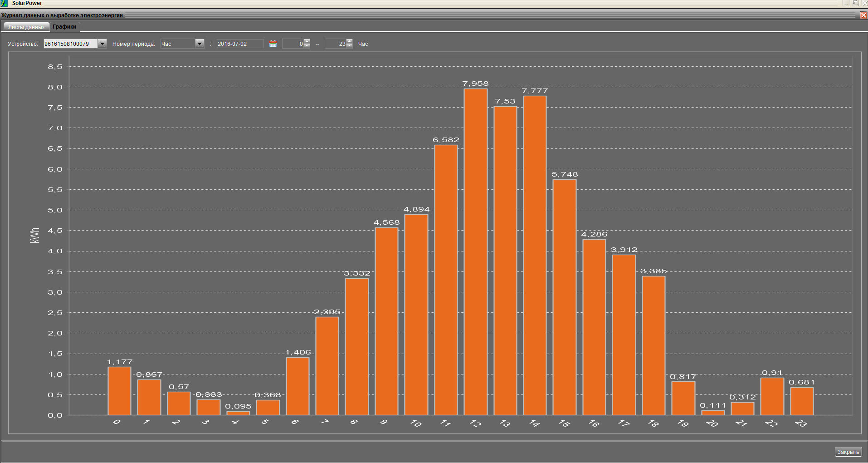
Task: Click the hour 13 bar labeled 7,53
Action: click(505, 261)
